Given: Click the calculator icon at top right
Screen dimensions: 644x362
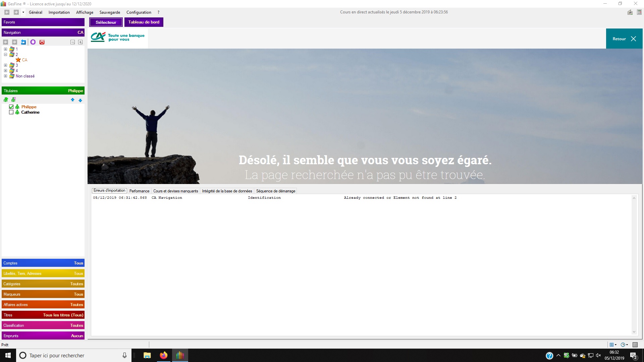Looking at the screenshot, I should click(x=639, y=12).
